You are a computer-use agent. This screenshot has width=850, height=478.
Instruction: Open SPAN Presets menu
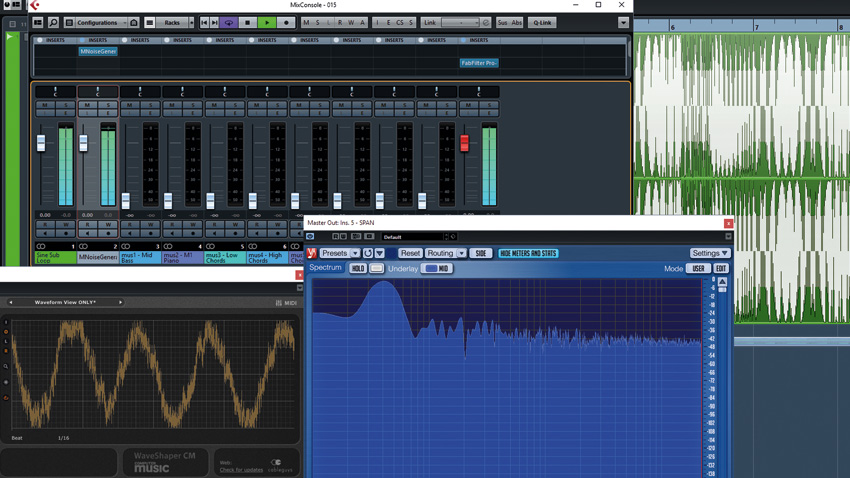339,253
